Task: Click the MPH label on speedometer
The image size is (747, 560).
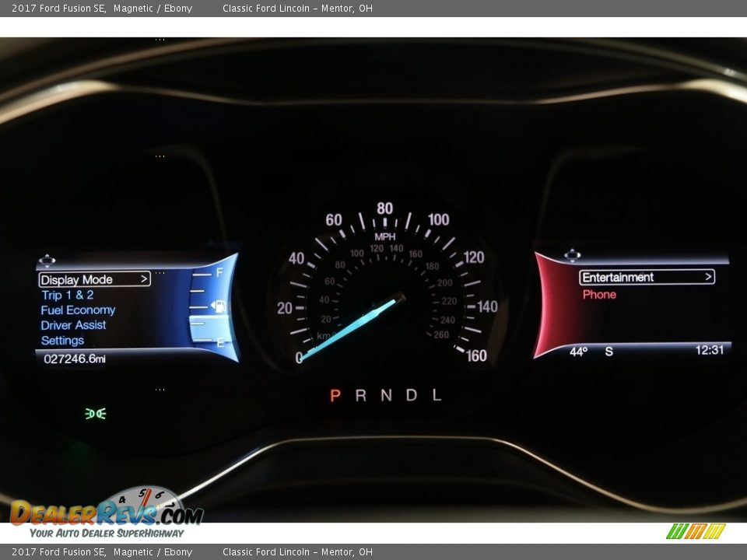Action: click(x=385, y=236)
